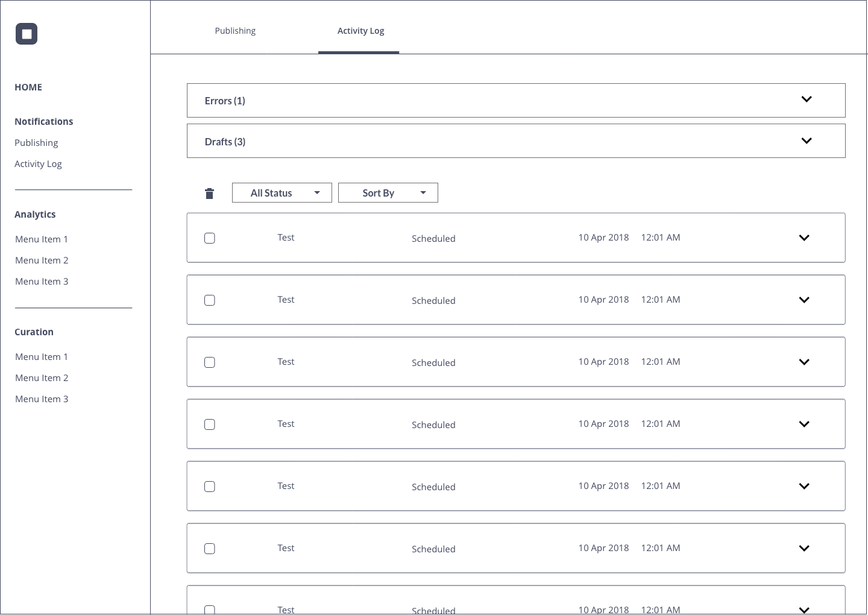Expand the Drafts (3) panel chevron
Viewport: 868px width, 615px height.
click(x=807, y=141)
